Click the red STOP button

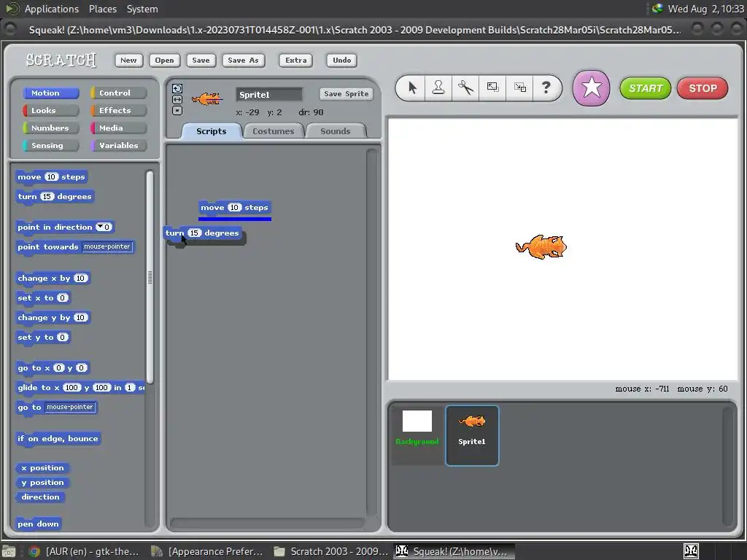click(703, 88)
